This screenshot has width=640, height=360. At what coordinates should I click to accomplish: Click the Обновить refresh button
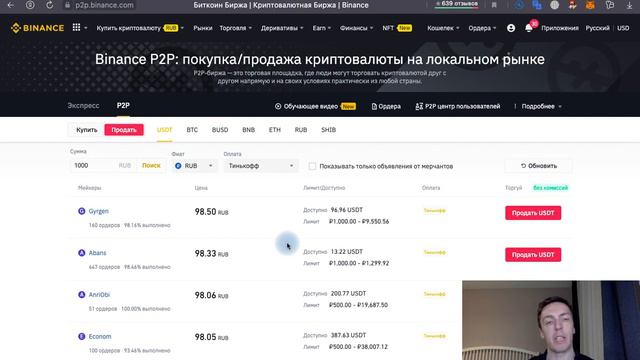point(539,166)
